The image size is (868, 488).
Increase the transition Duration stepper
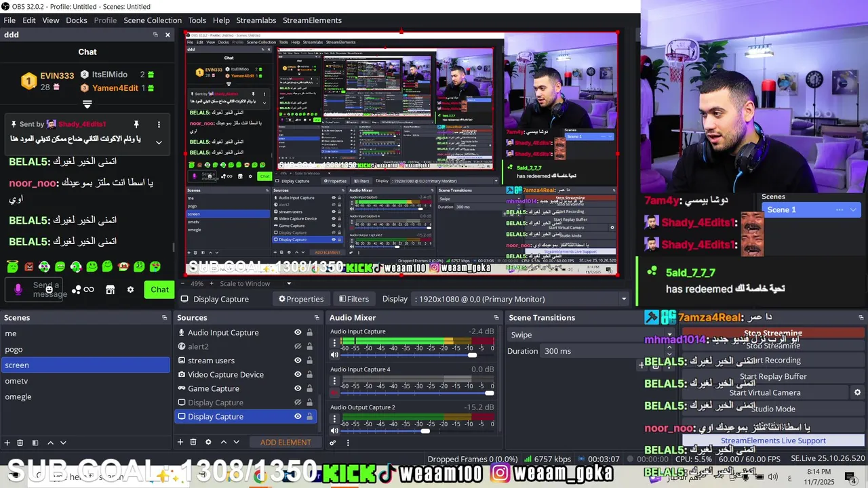(669, 348)
